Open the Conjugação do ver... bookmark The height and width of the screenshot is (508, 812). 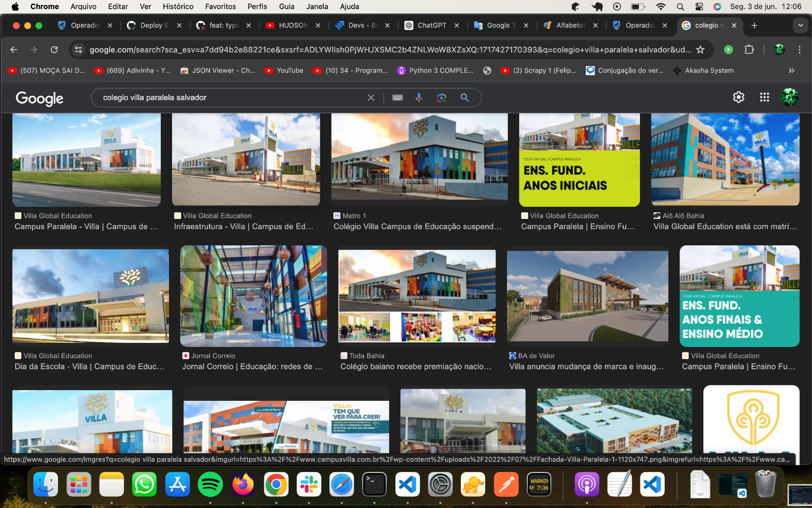tap(625, 71)
